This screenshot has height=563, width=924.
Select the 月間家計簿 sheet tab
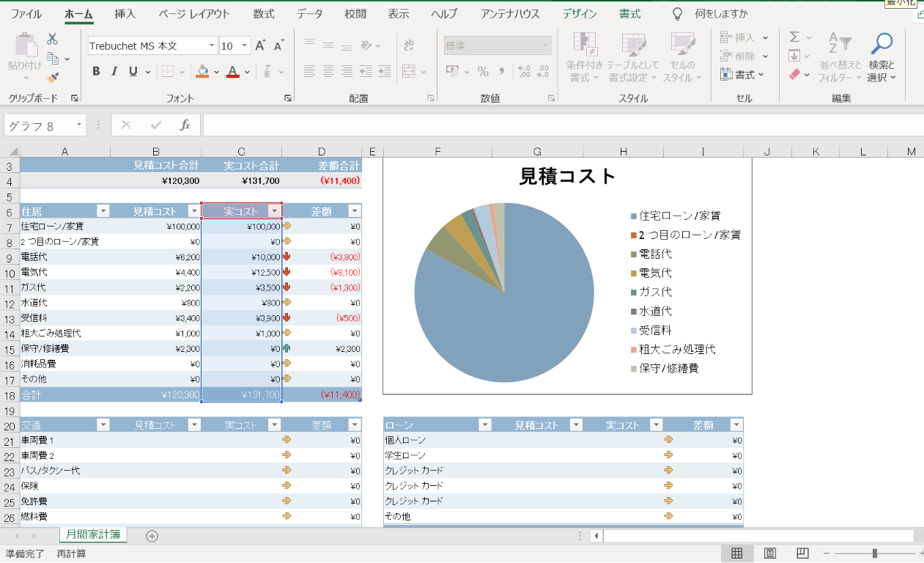(93, 535)
